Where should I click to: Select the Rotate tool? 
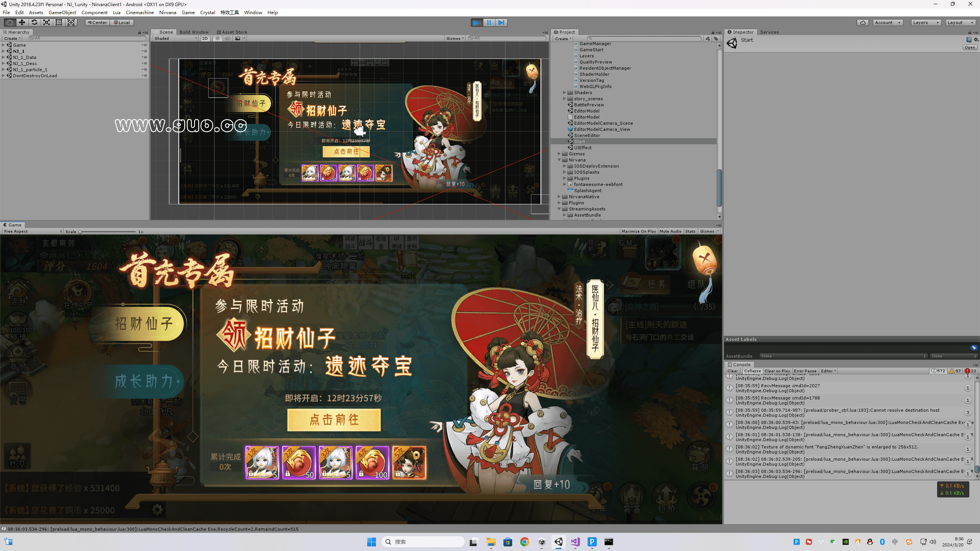34,23
